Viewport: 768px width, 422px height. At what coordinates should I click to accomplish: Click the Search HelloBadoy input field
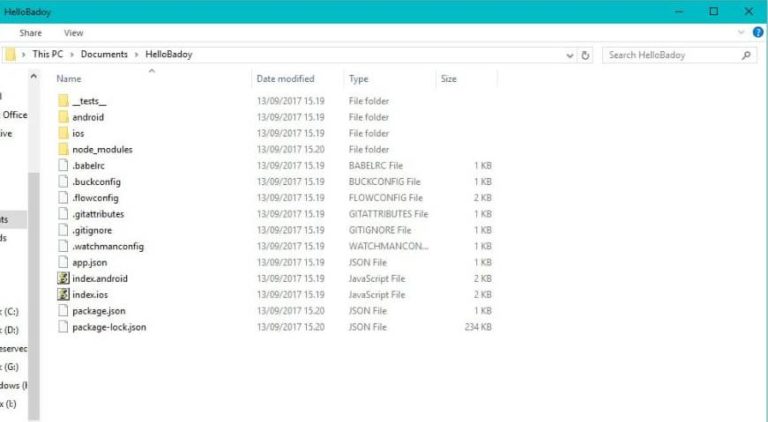pyautogui.click(x=670, y=56)
